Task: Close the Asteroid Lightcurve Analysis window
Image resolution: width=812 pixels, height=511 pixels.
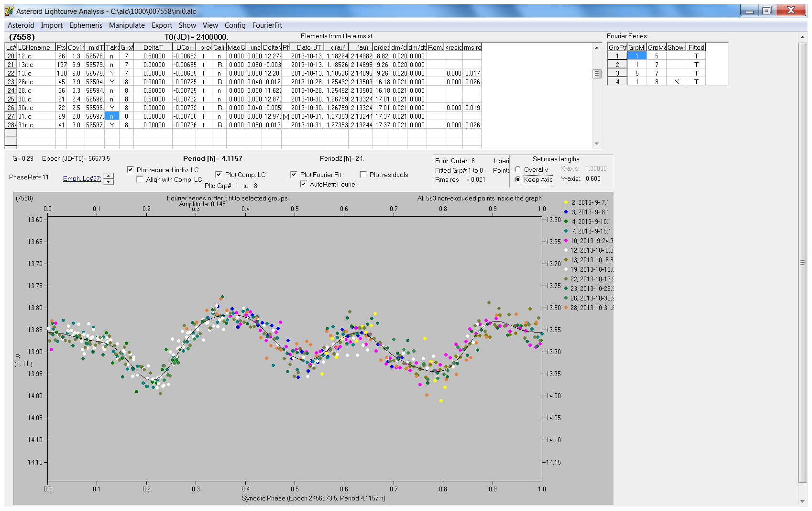Action: tap(790, 10)
